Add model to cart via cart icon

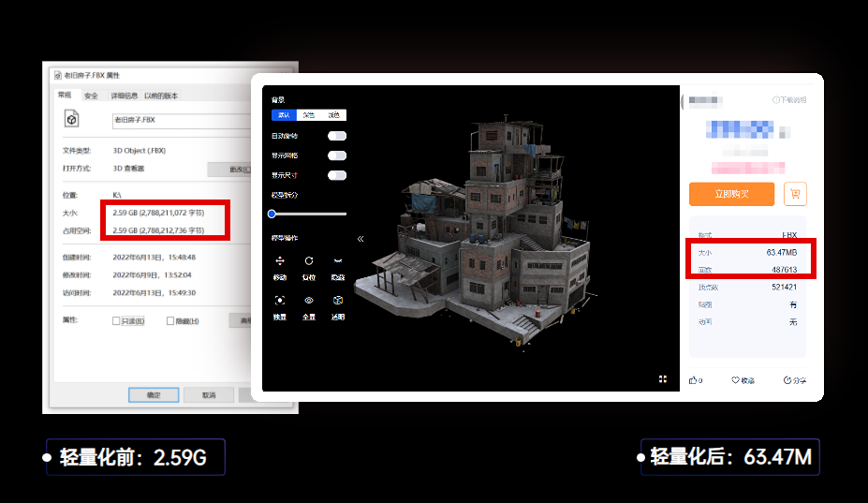pyautogui.click(x=796, y=194)
